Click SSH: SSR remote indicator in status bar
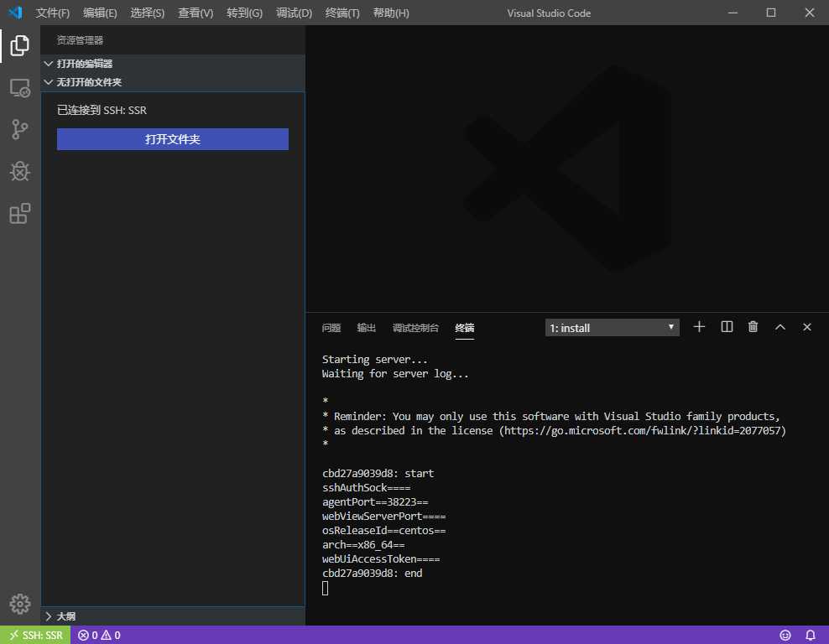Image resolution: width=829 pixels, height=644 pixels. click(35, 635)
